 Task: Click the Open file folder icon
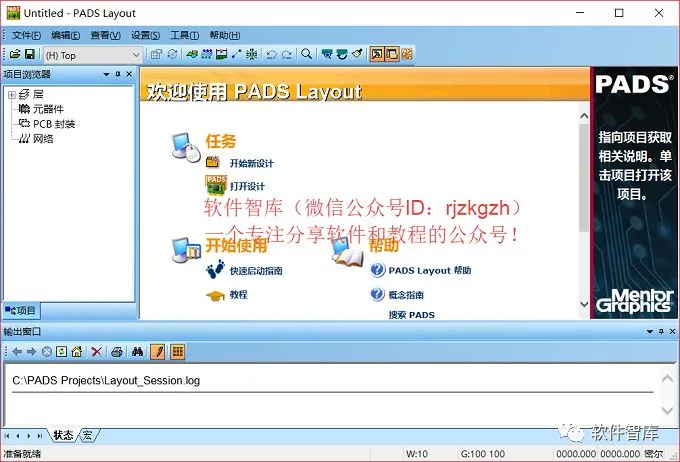tap(15, 54)
